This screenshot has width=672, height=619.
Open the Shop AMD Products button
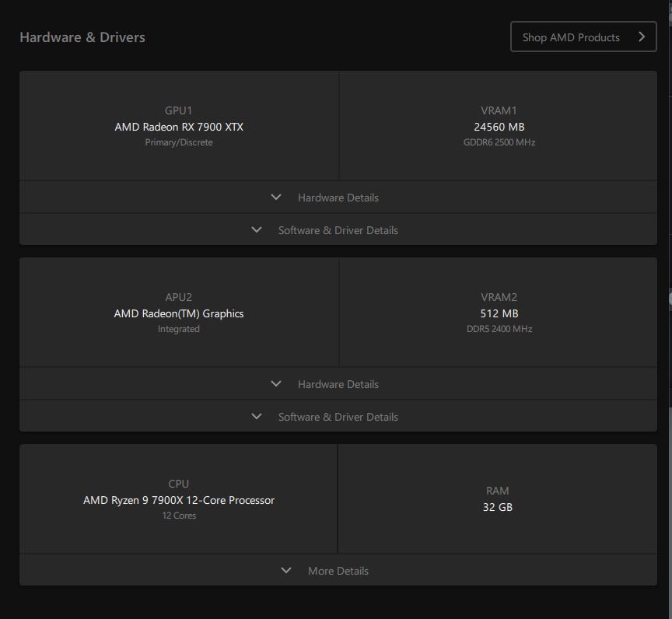tap(583, 37)
